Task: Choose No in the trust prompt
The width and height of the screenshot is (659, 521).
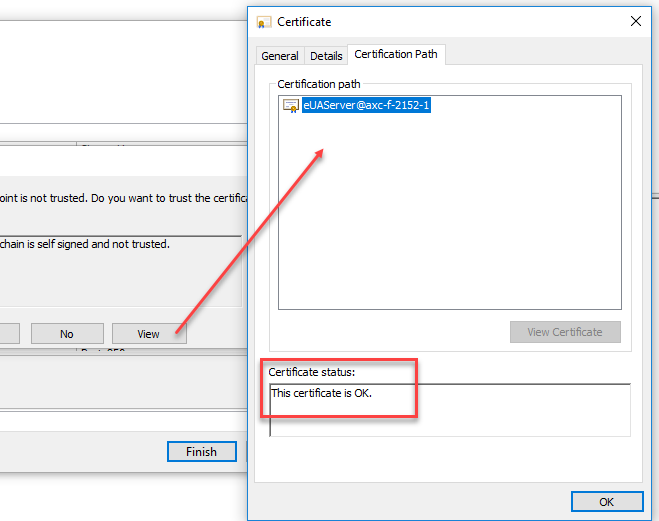Action: point(67,334)
